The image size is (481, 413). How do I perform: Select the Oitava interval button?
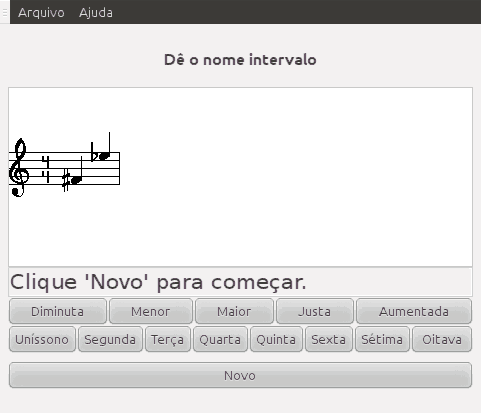tap(442, 339)
